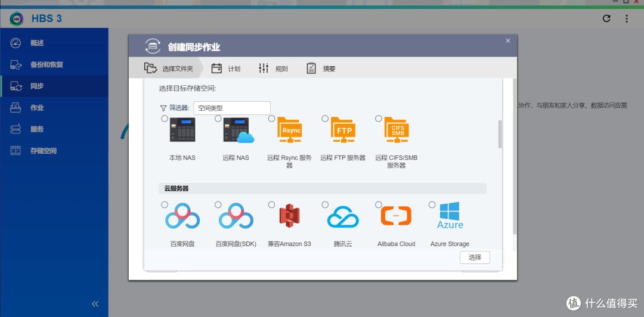The width and height of the screenshot is (644, 317).
Task: Open 存储空间 storage spaces in sidebar
Action: click(54, 151)
